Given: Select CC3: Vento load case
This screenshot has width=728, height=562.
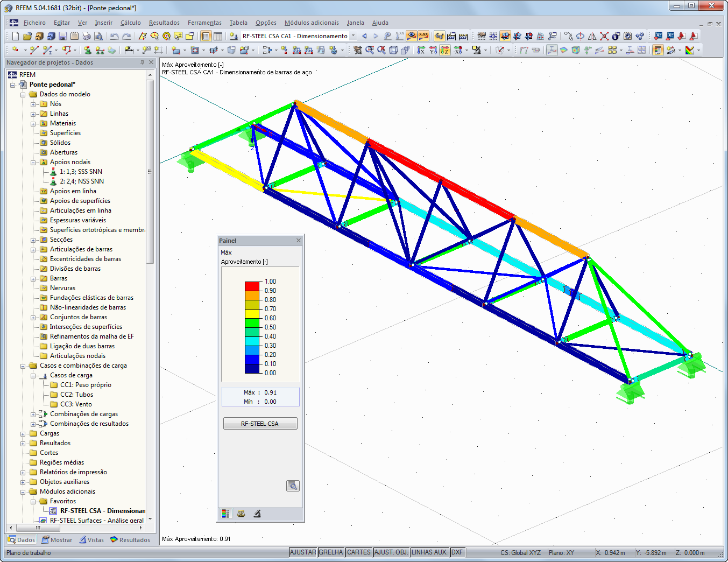Looking at the screenshot, I should (x=76, y=404).
